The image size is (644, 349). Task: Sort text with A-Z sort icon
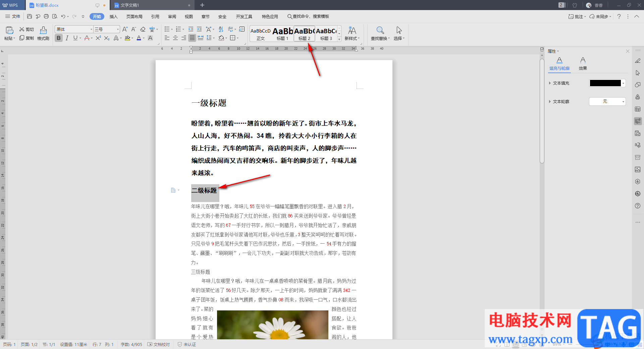pos(221,29)
